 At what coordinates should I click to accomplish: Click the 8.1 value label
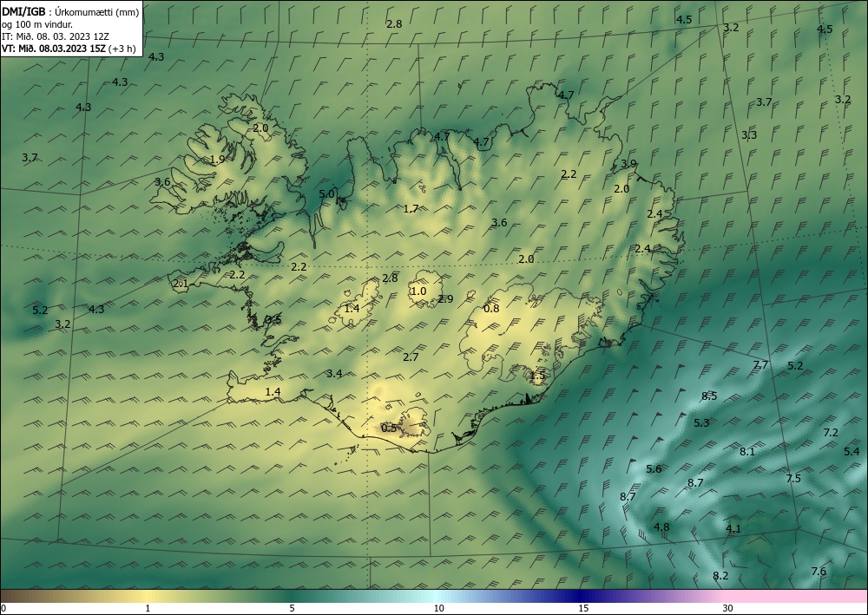[x=747, y=452]
